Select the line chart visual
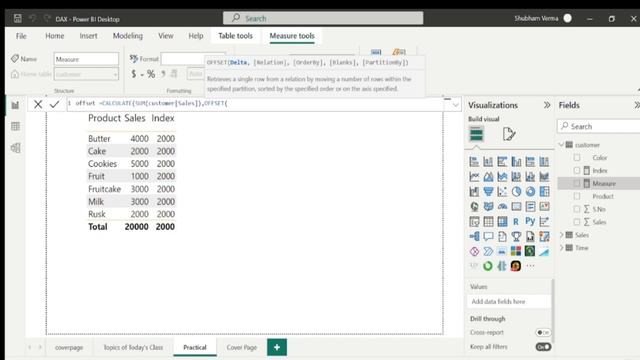The image size is (640, 360). click(474, 177)
